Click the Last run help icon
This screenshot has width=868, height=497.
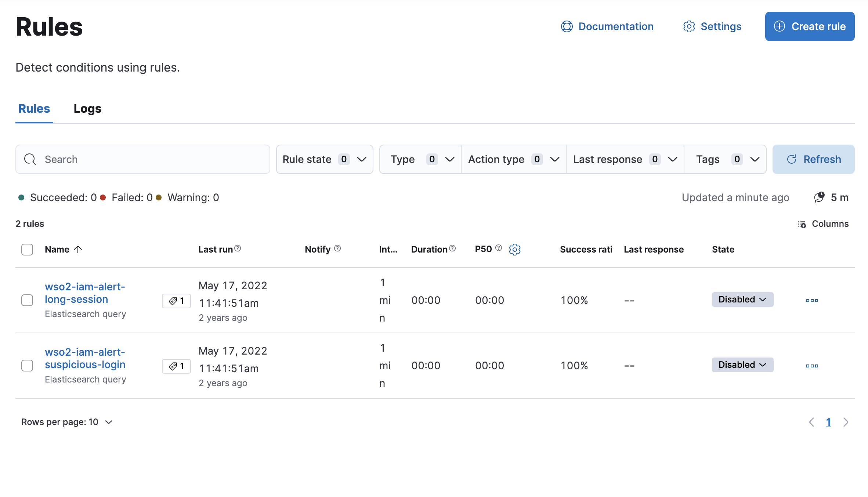[x=238, y=249]
